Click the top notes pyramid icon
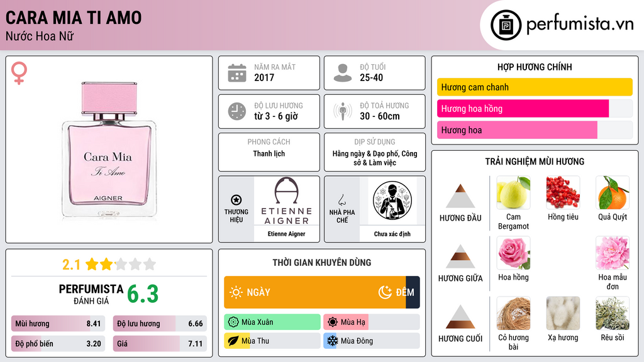The height and width of the screenshot is (362, 644). pyautogui.click(x=460, y=196)
